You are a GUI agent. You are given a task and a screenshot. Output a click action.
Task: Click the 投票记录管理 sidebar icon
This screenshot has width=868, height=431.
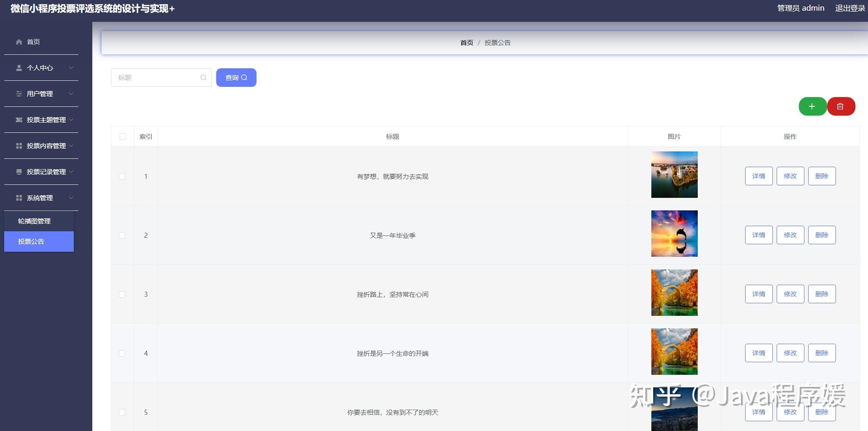coord(19,172)
